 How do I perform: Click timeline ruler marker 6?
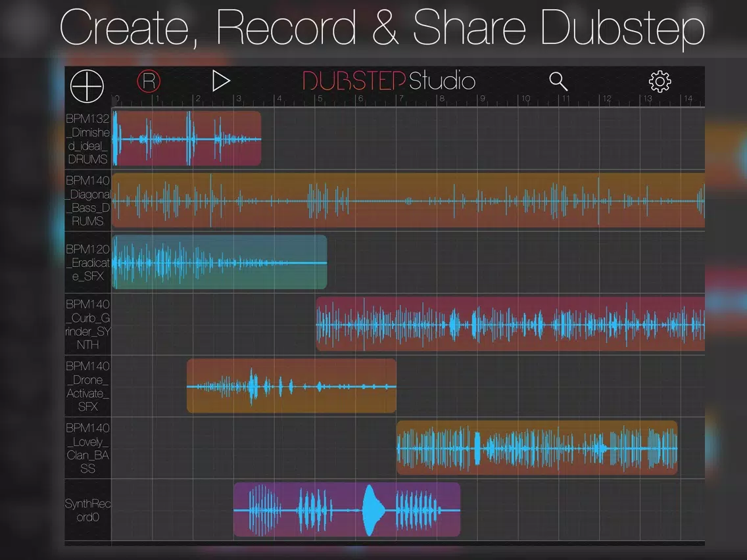(x=360, y=99)
